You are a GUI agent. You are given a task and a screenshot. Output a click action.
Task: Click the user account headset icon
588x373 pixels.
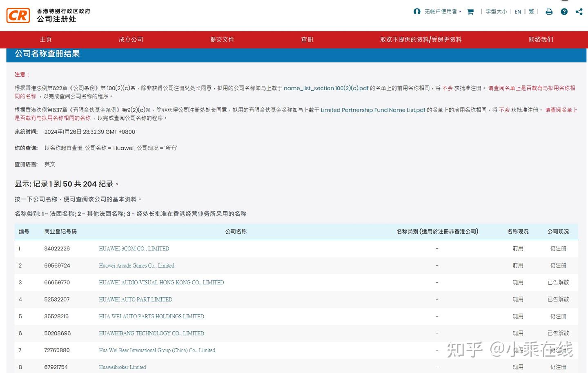coord(417,11)
